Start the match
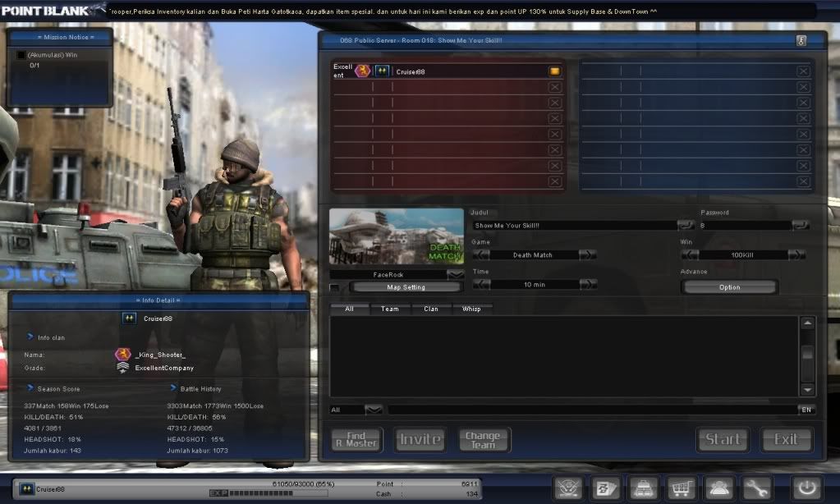Screen dimensions: 840x504 coord(723,440)
